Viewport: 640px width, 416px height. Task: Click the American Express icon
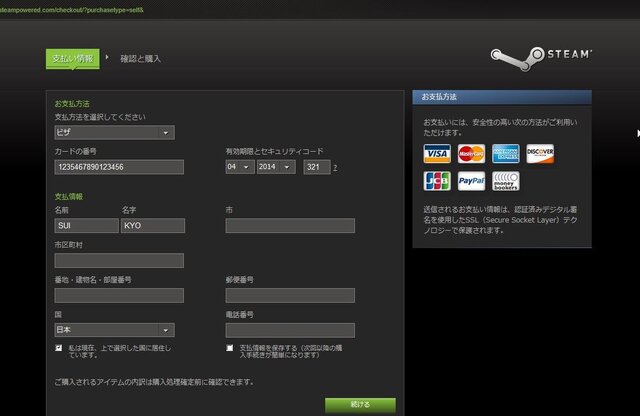[506, 153]
